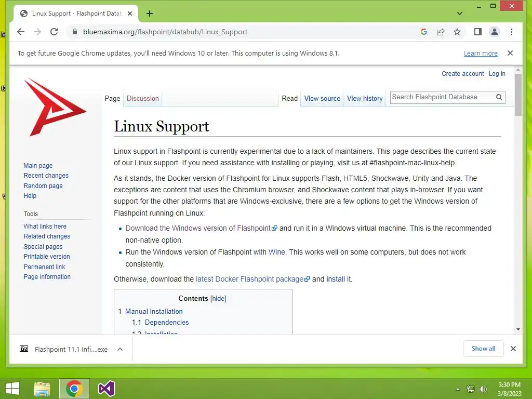532x399 pixels.
Task: Open Recent changes in sidebar
Action: click(46, 176)
